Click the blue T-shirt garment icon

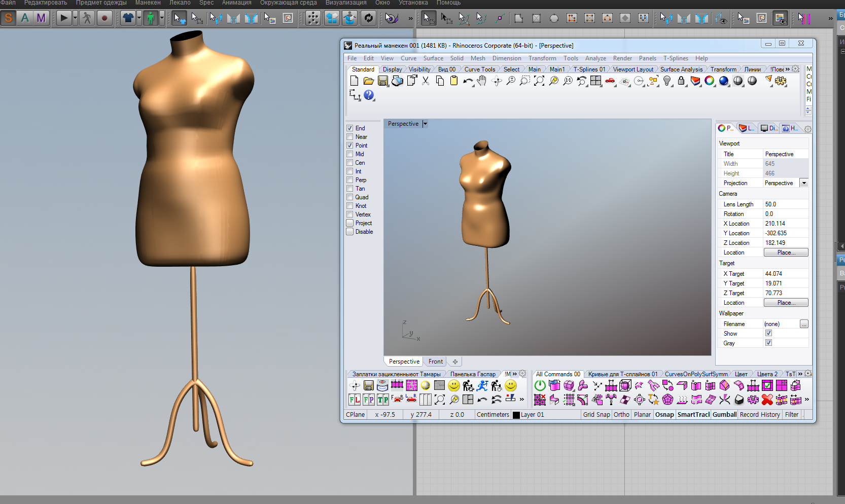128,18
